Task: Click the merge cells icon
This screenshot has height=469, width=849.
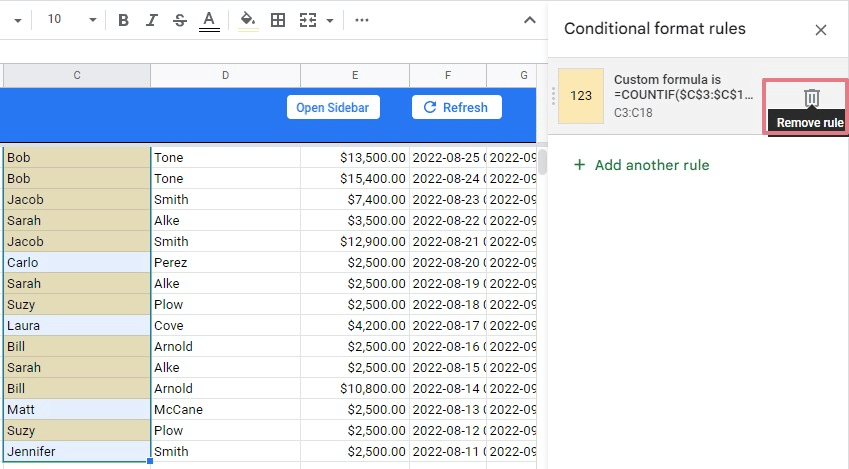Action: [x=308, y=20]
